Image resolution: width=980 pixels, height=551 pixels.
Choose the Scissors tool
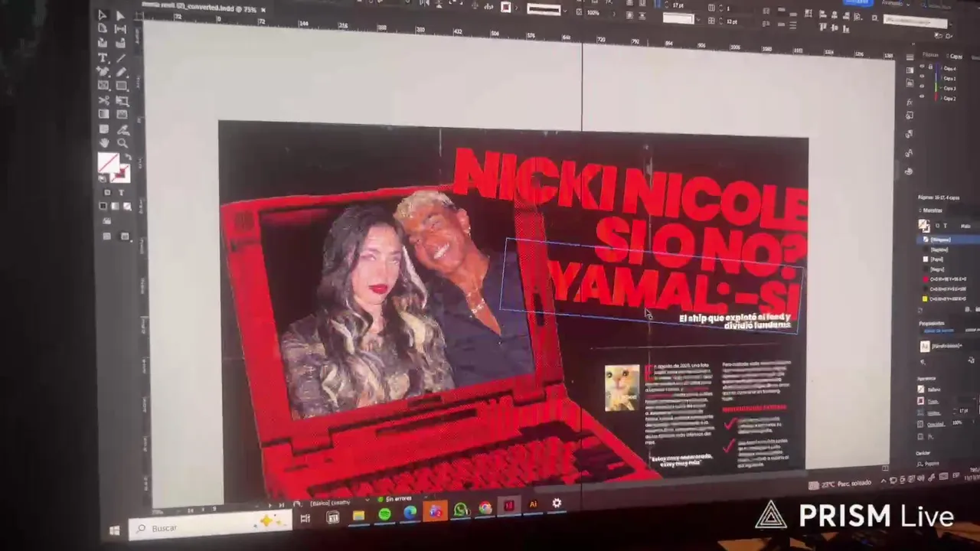point(103,99)
